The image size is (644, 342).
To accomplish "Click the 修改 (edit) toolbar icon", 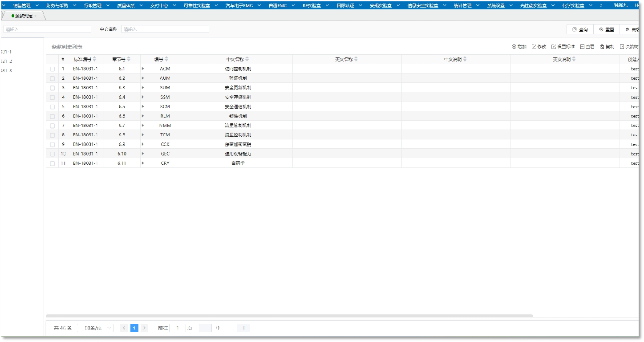I will 534,47.
